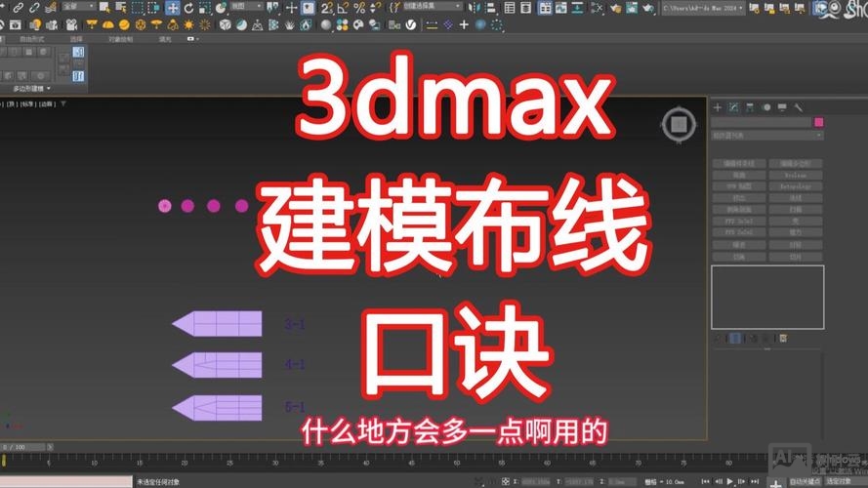The height and width of the screenshot is (488, 868).
Task: Click the Mirror tool icon
Action: click(x=474, y=7)
